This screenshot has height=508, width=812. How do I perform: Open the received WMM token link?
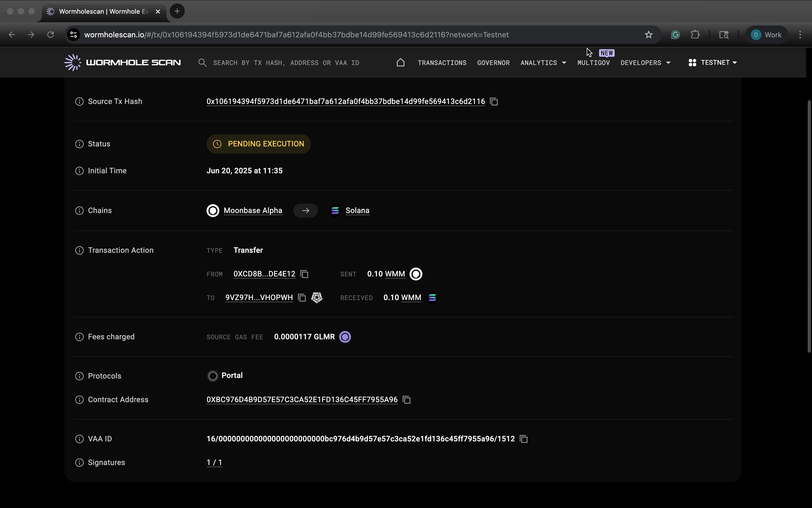click(x=411, y=298)
